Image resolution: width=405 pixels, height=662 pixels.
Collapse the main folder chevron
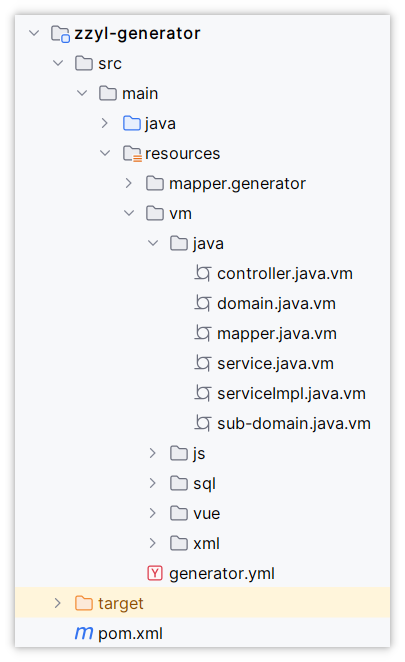[x=82, y=93]
